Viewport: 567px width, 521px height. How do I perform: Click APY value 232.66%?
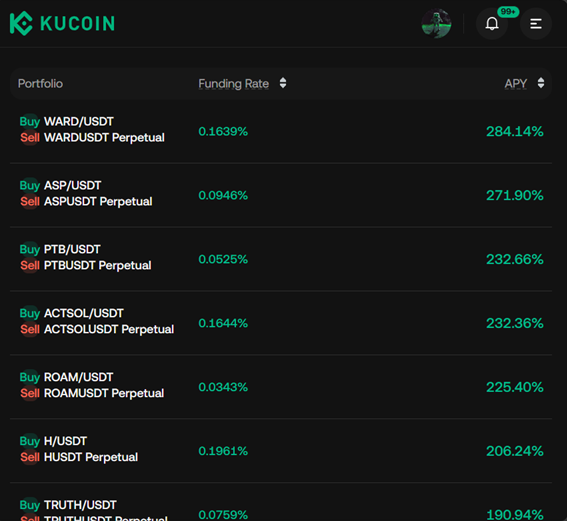(515, 259)
